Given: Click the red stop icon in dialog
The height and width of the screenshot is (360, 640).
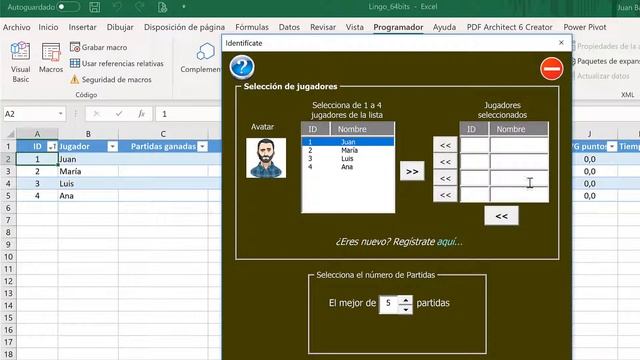Looking at the screenshot, I should 552,69.
